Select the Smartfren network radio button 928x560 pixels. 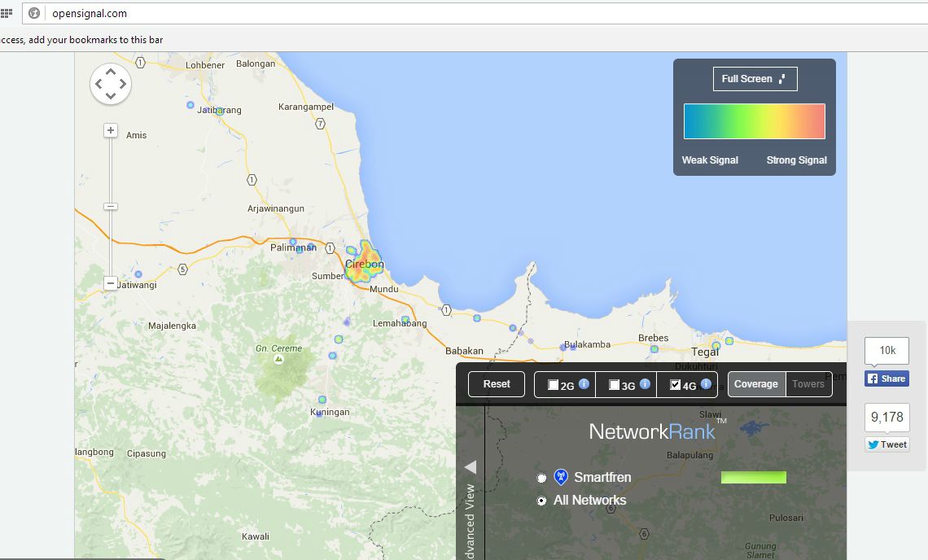pos(541,478)
